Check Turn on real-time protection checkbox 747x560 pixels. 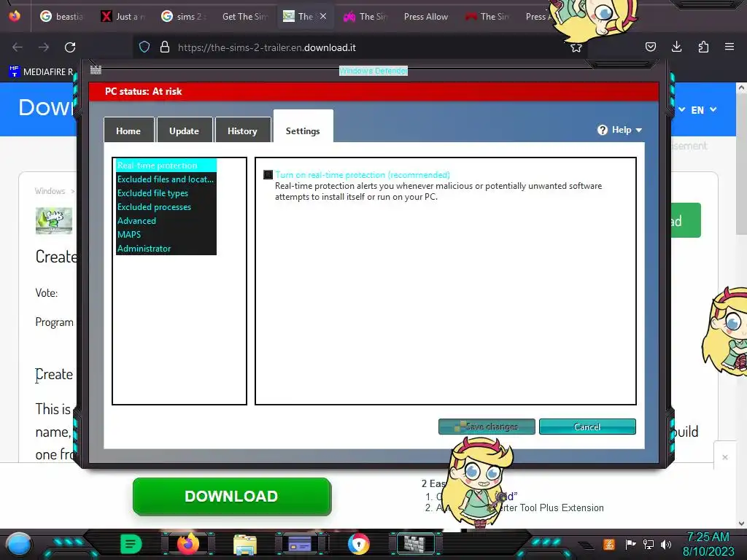(x=268, y=175)
